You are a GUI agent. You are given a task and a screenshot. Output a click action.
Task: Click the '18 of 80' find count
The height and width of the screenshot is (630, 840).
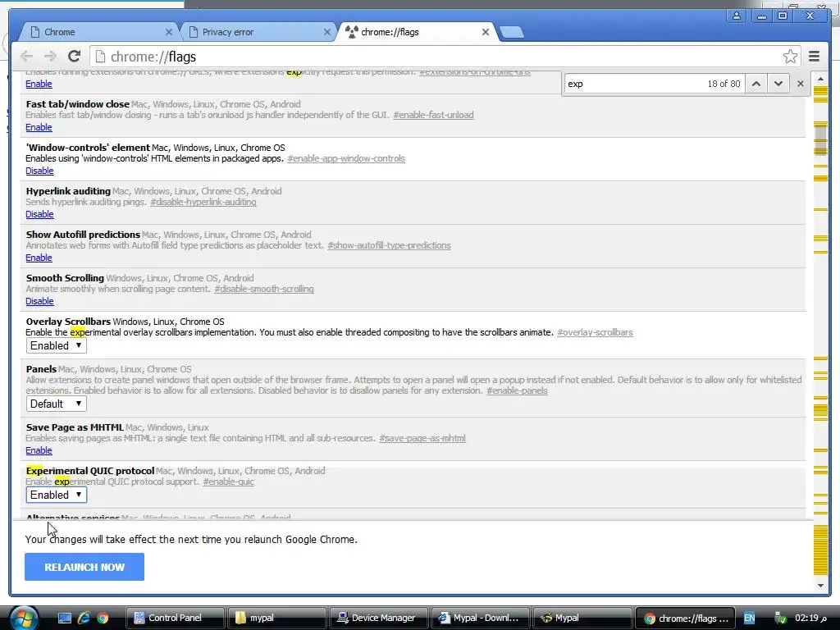tap(724, 84)
